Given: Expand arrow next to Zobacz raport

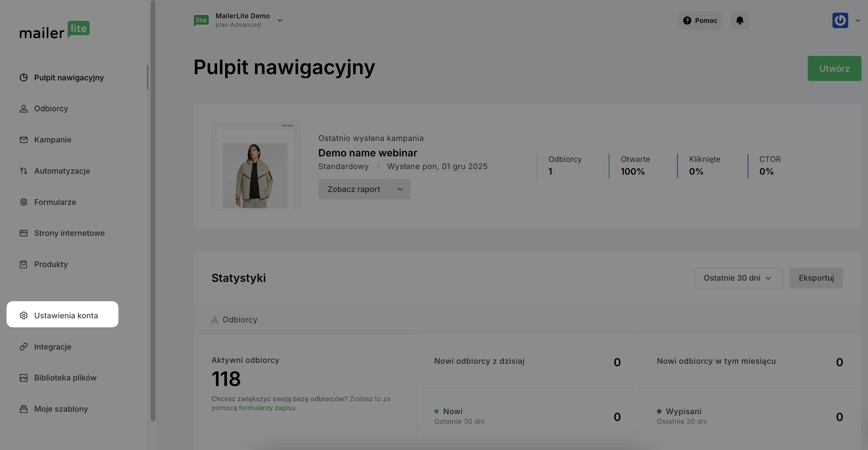Looking at the screenshot, I should tap(400, 189).
